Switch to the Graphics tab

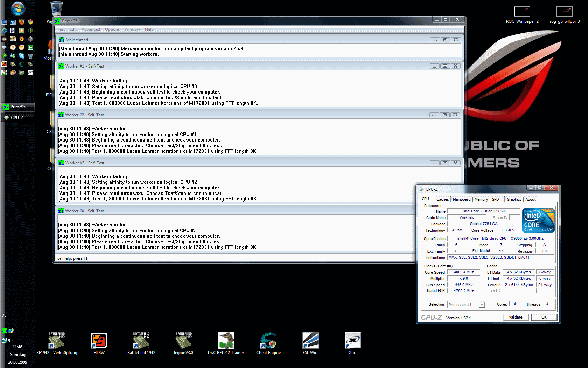coord(514,199)
